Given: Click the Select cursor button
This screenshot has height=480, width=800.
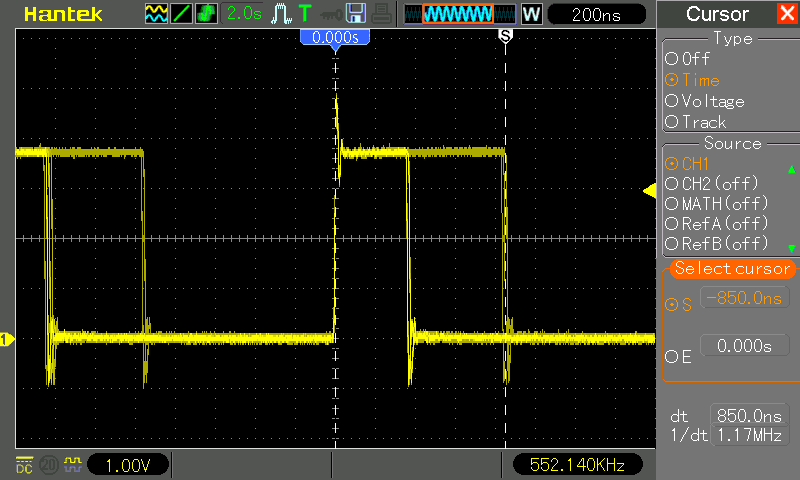Looking at the screenshot, I should [732, 268].
